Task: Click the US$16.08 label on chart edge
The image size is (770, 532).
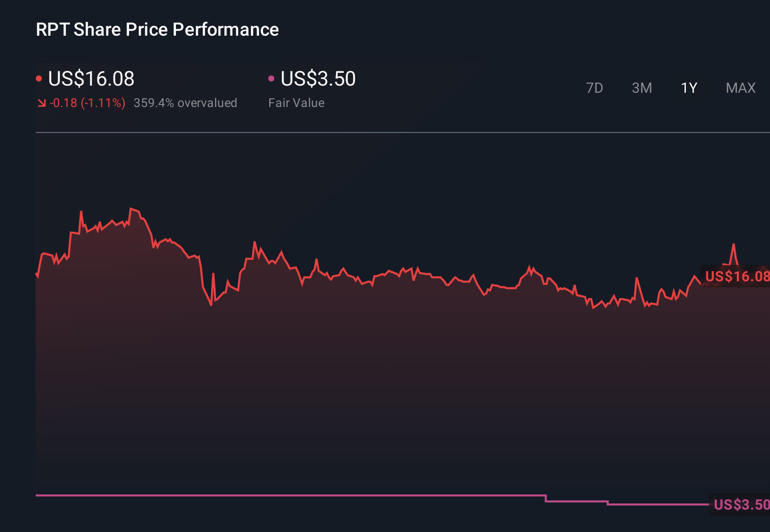Action: (x=736, y=276)
